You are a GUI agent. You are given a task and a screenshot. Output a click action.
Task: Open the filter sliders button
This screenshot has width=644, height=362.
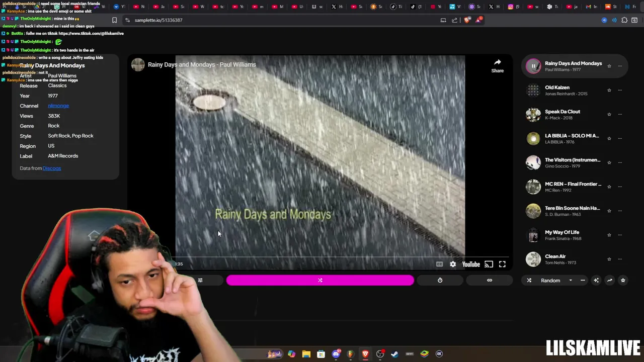click(200, 281)
